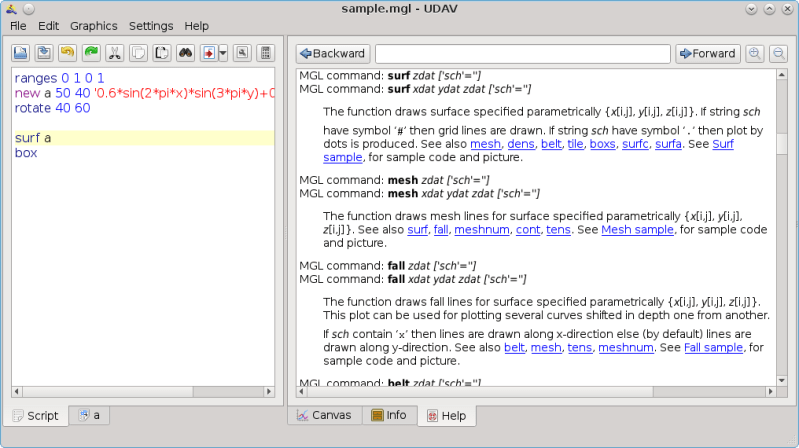Image resolution: width=799 pixels, height=448 pixels.
Task: Follow the 'dens' link
Action: pos(521,144)
